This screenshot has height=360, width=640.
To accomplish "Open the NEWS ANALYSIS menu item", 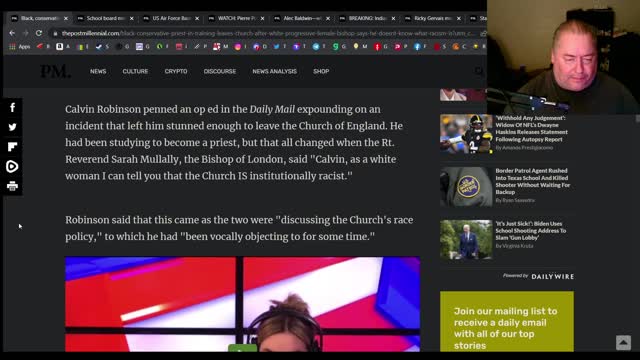I will pyautogui.click(x=274, y=71).
